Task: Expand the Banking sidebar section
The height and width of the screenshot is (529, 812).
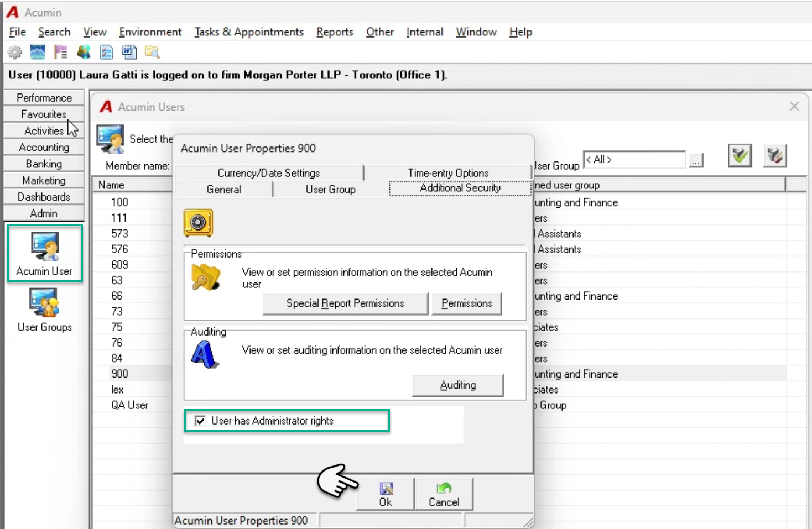Action: pyautogui.click(x=44, y=164)
